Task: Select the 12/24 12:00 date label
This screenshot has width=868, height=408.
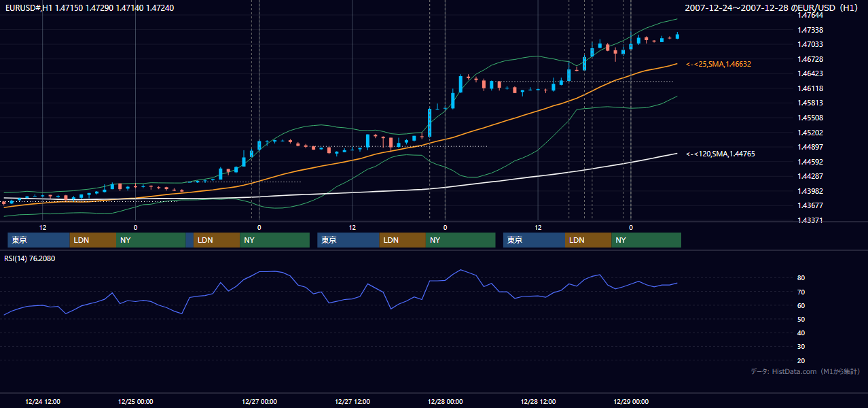Action: pos(42,401)
